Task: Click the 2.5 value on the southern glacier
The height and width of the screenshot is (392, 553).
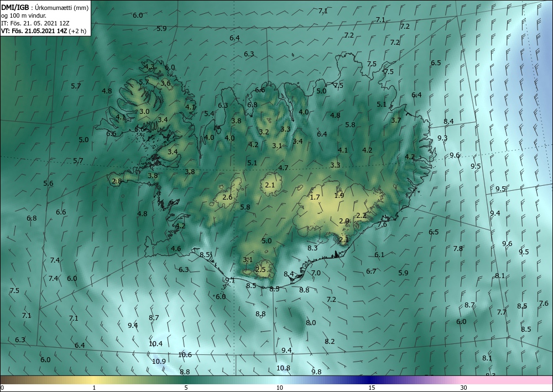Action: 260,270
